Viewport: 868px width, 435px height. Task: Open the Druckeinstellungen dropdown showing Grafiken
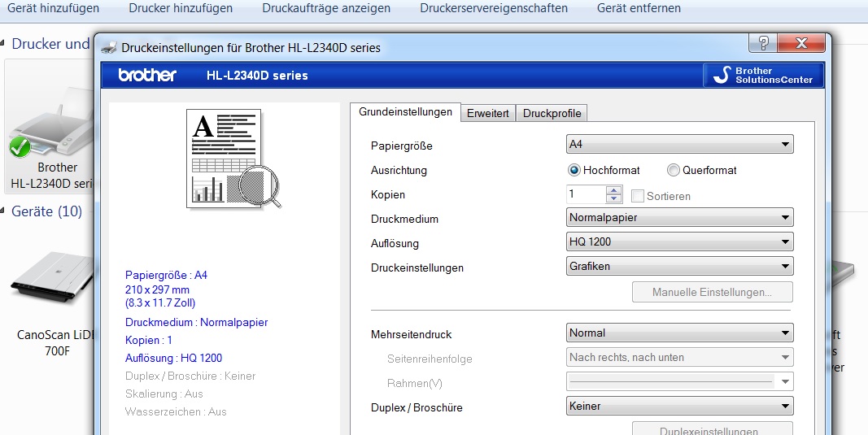pos(680,266)
